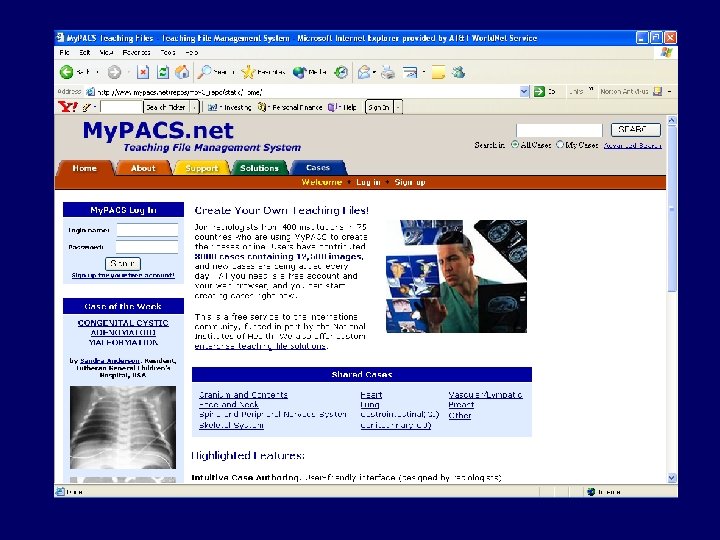The image size is (720, 540).
Task: Expand the Search Ticker dropdown arrow
Action: click(x=195, y=107)
